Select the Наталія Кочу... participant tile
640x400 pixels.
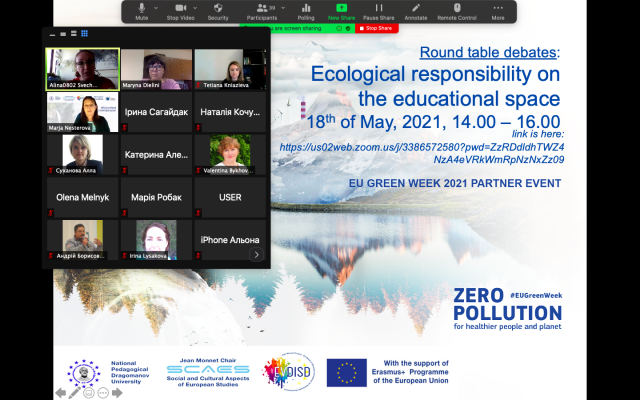click(x=230, y=112)
